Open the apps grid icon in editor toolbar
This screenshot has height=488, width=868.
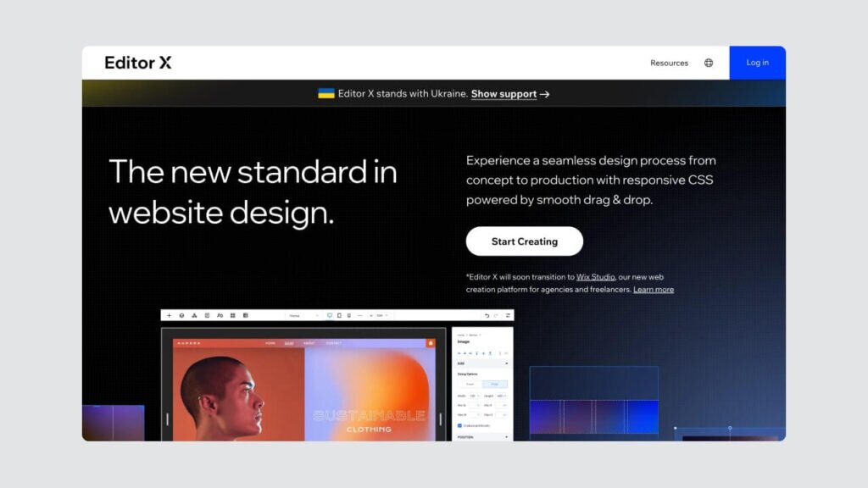pyautogui.click(x=232, y=315)
